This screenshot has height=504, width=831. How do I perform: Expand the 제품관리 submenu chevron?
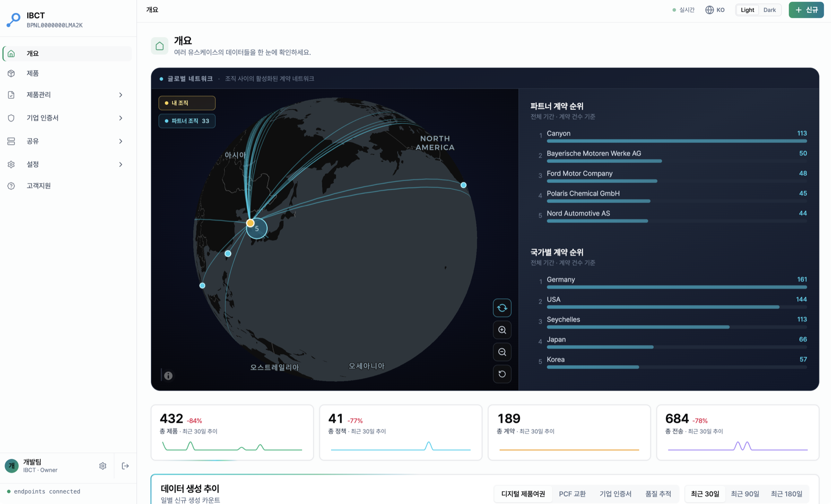120,95
